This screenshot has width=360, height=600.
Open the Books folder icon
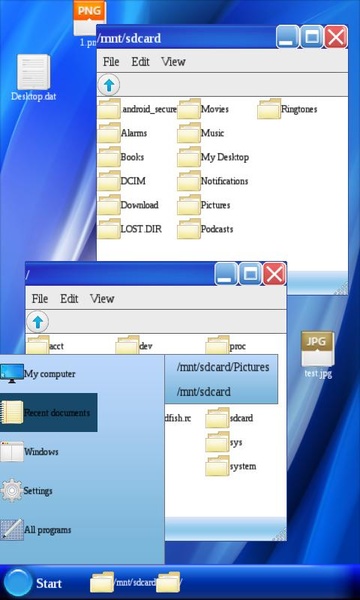point(109,157)
